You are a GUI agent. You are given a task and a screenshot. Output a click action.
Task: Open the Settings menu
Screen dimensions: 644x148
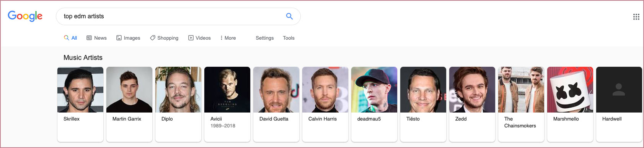(264, 38)
